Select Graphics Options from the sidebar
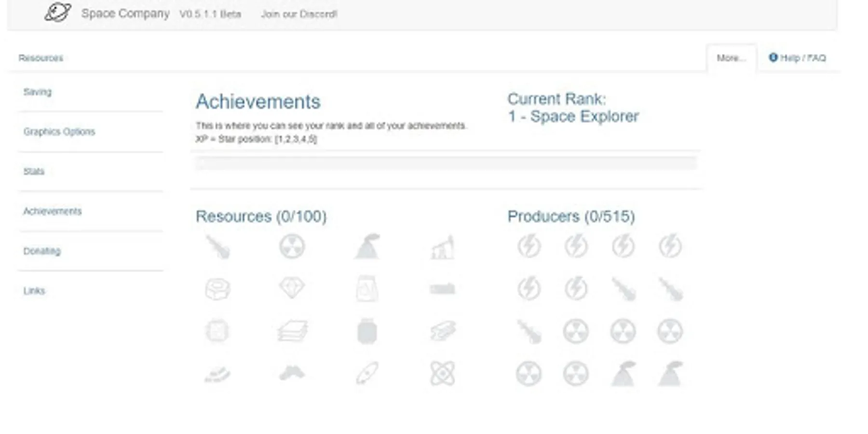This screenshot has height=434, width=868. point(59,132)
